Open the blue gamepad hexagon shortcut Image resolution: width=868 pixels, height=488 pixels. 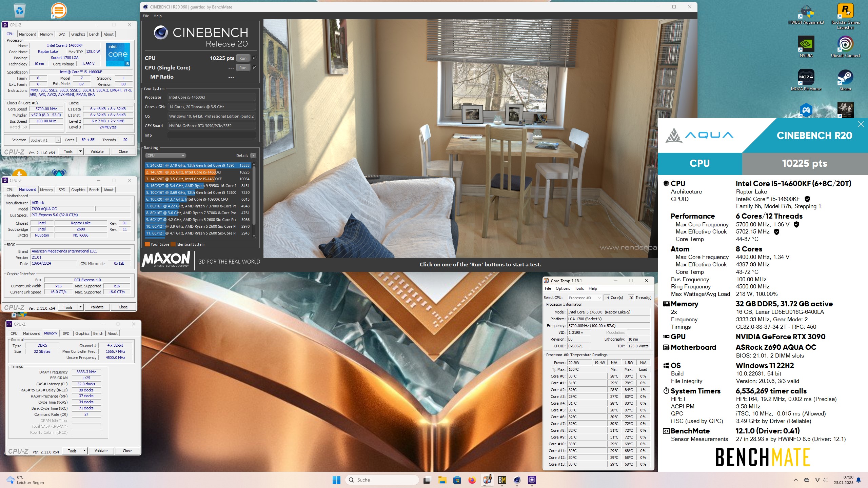806,110
